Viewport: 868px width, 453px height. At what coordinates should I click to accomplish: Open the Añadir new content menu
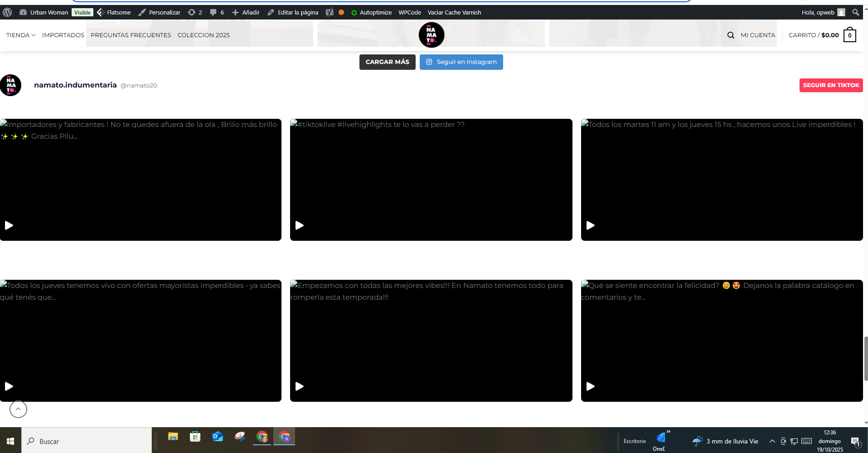coord(246,12)
